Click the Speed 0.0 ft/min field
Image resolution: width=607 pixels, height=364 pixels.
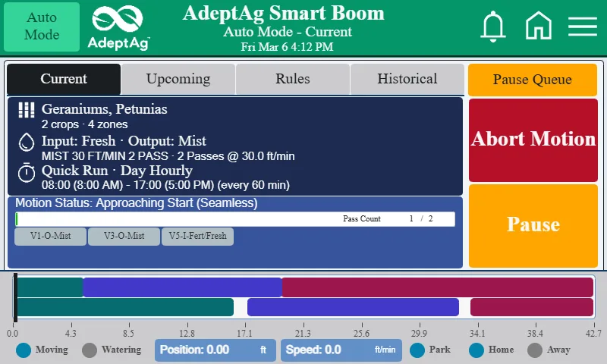point(341,350)
